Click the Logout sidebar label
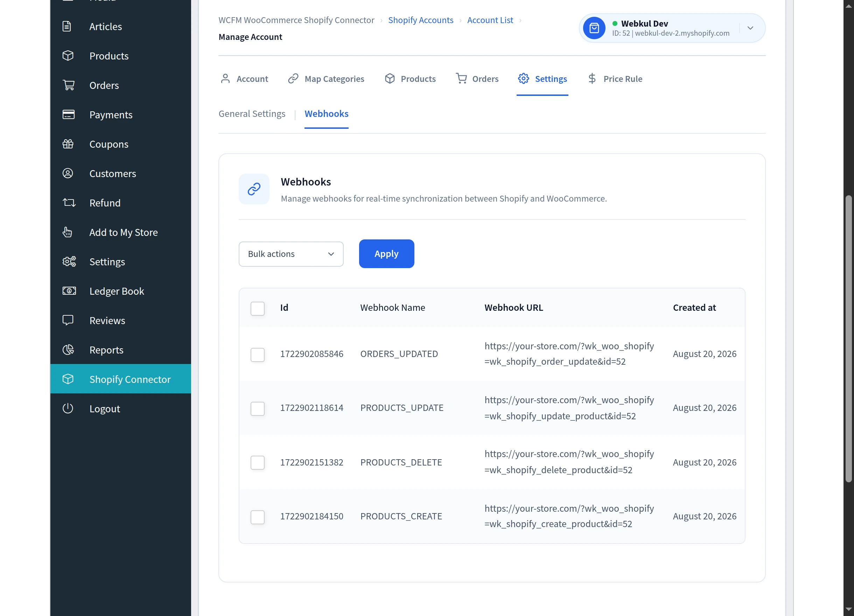Image resolution: width=854 pixels, height=616 pixels. tap(105, 408)
